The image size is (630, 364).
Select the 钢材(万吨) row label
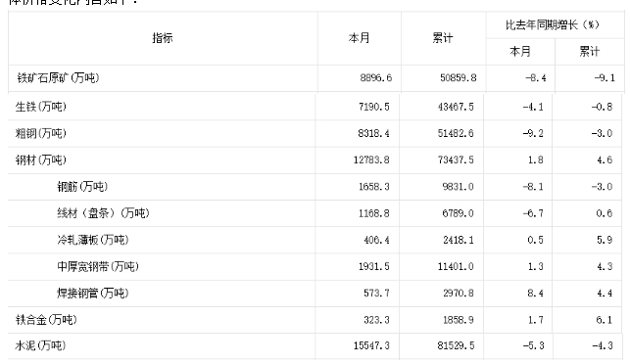[x=40, y=159]
